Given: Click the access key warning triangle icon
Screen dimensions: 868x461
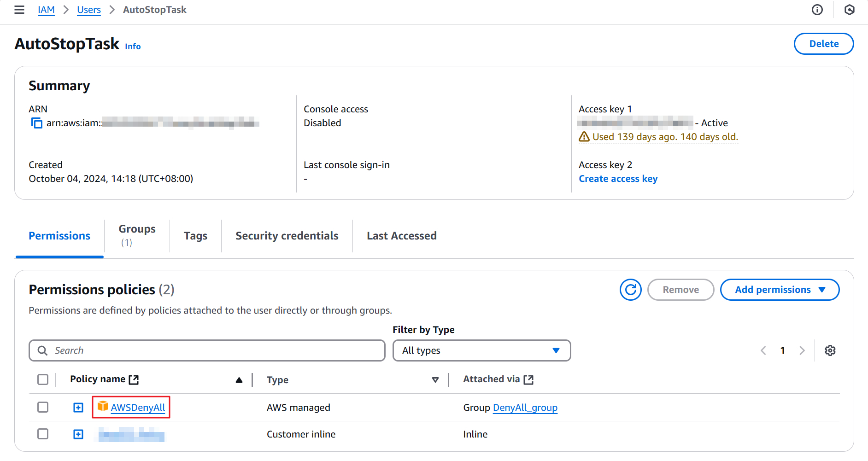Looking at the screenshot, I should 584,137.
